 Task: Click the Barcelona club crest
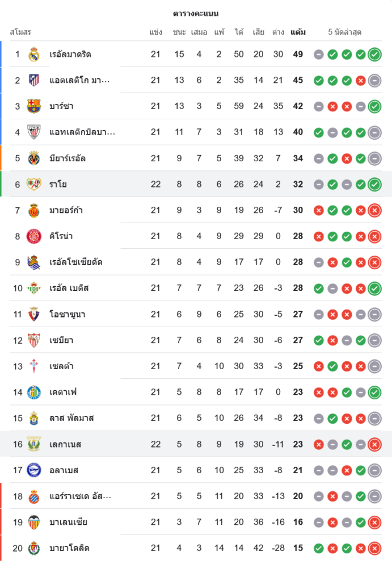point(34,106)
